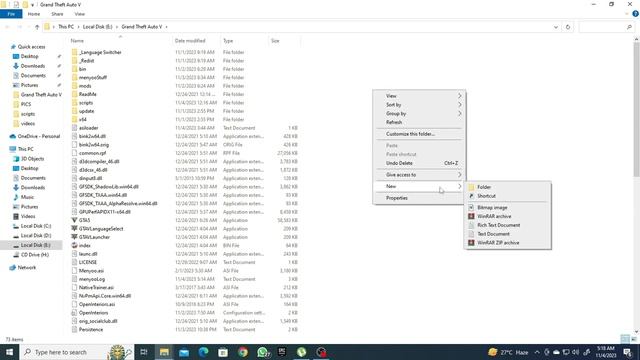Launch Google Chrome from taskbar
The width and height of the screenshot is (640, 360).
point(243,352)
